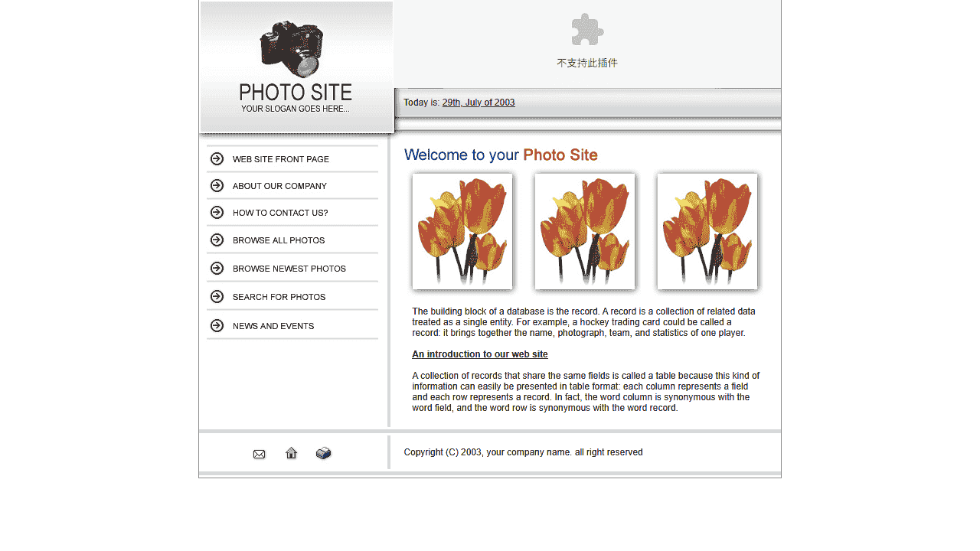Viewport: 980px width, 551px height.
Task: Open the middle tulip photo thumbnail
Action: 585,231
